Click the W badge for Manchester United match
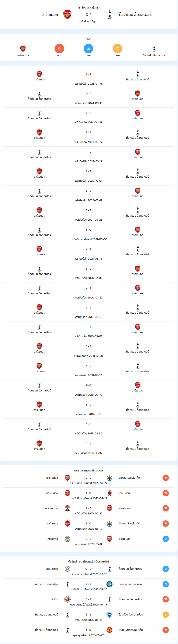 165,630
